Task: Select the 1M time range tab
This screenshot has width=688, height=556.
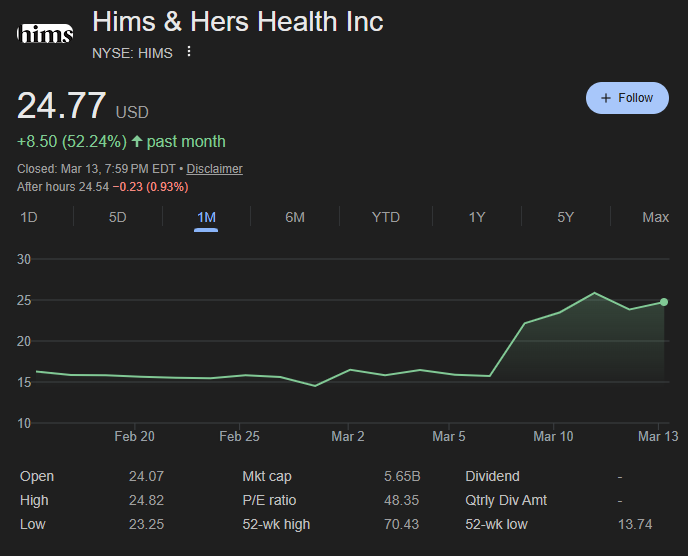Action: click(x=206, y=217)
